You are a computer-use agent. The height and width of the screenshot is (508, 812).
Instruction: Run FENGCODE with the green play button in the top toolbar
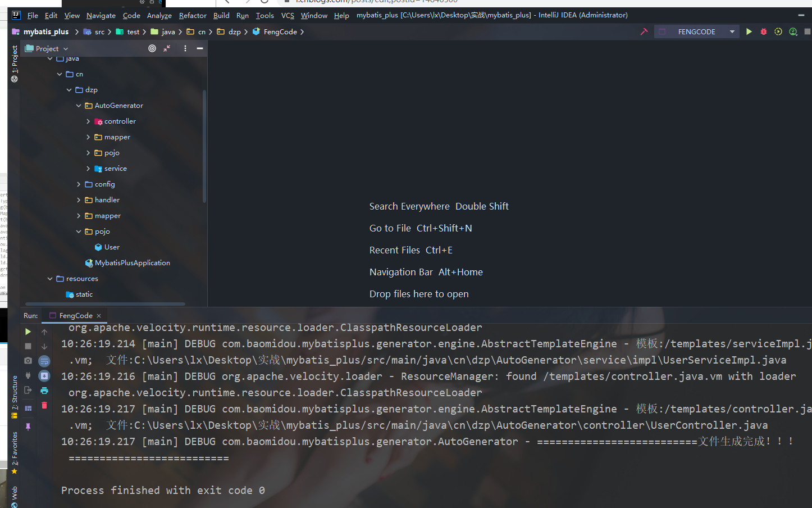pyautogui.click(x=749, y=31)
